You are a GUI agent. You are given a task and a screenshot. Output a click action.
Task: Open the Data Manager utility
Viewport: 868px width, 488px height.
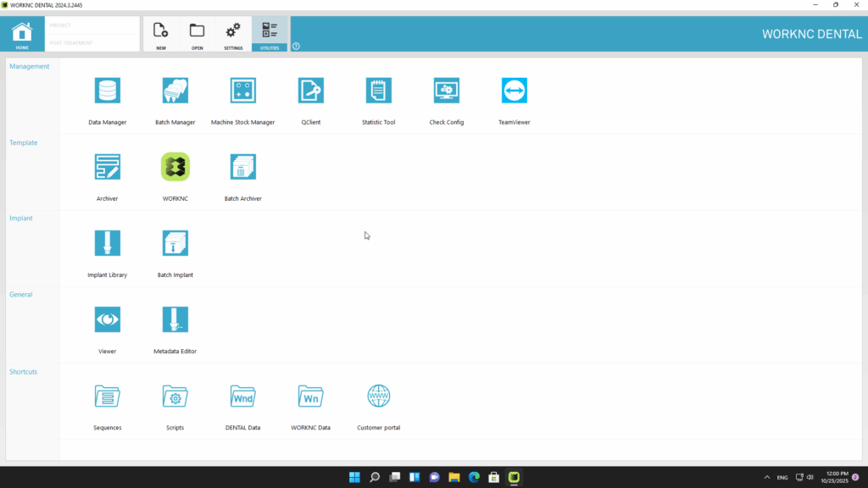coord(108,91)
